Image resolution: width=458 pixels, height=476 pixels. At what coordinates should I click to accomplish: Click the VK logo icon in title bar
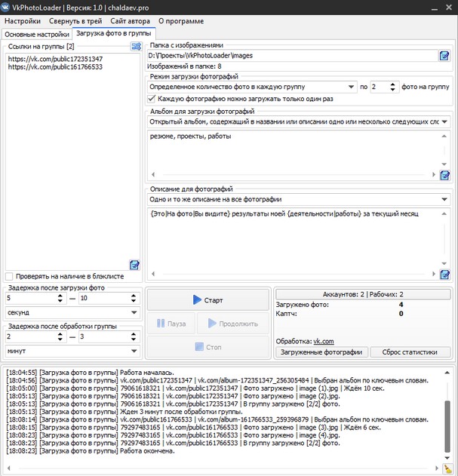(x=5, y=8)
